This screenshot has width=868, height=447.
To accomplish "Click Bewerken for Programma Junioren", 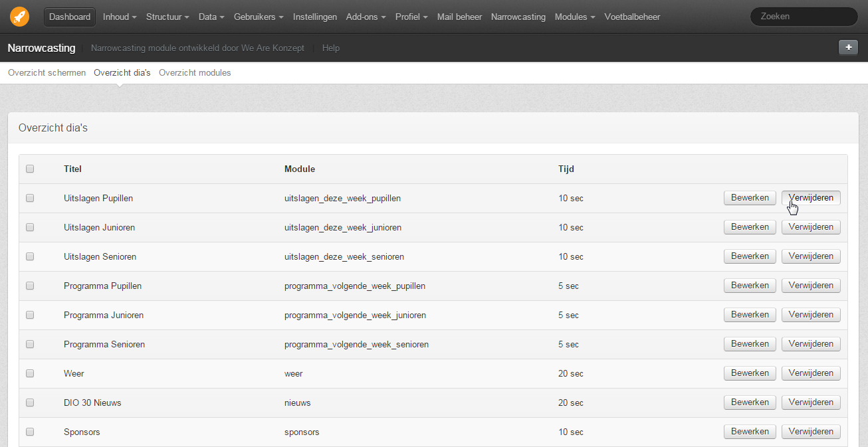I will click(x=750, y=315).
